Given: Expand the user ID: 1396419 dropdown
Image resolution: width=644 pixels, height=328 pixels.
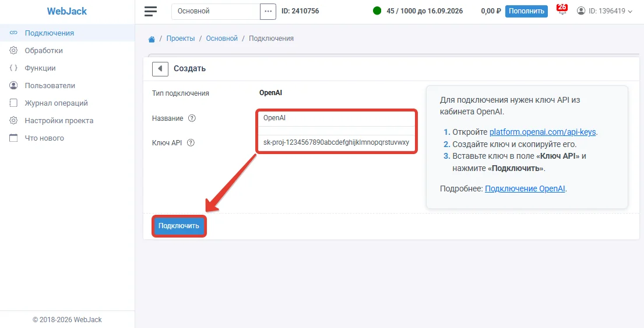Looking at the screenshot, I should click(604, 11).
